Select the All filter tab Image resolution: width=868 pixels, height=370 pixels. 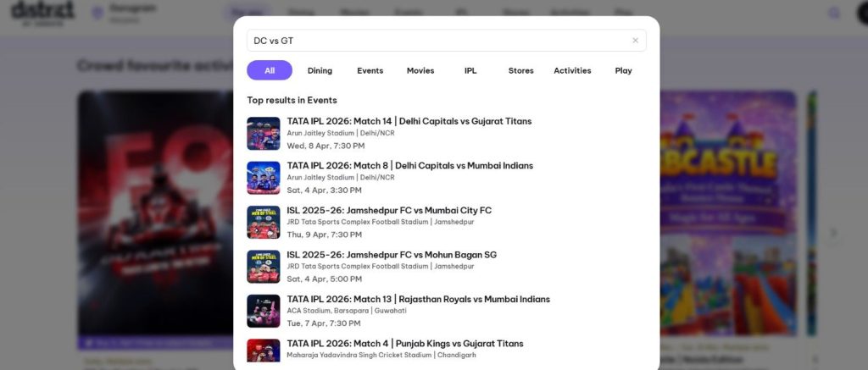pyautogui.click(x=270, y=70)
